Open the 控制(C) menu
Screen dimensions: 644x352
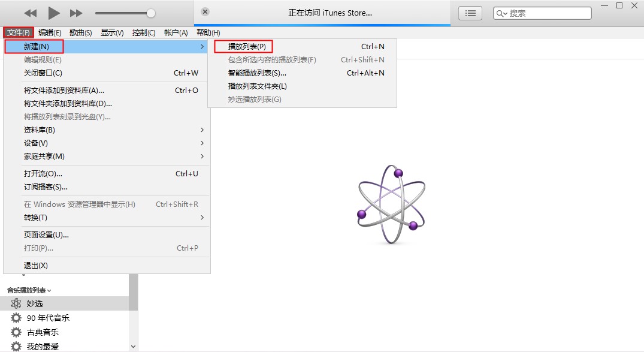coord(144,32)
